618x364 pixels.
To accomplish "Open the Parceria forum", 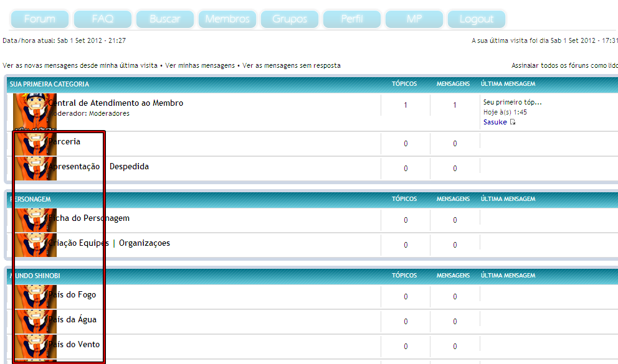I will pos(64,142).
